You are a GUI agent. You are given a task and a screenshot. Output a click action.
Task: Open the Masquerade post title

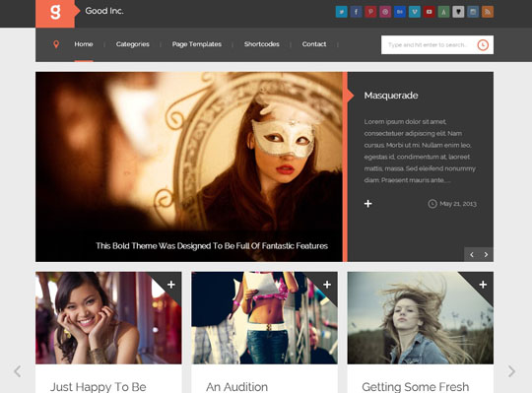coord(391,96)
